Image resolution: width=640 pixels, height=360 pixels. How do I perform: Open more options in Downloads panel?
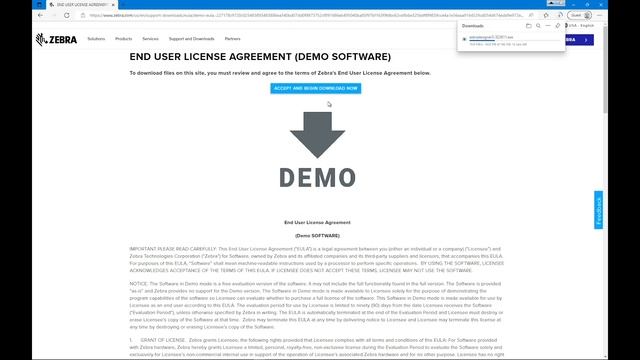(548, 26)
